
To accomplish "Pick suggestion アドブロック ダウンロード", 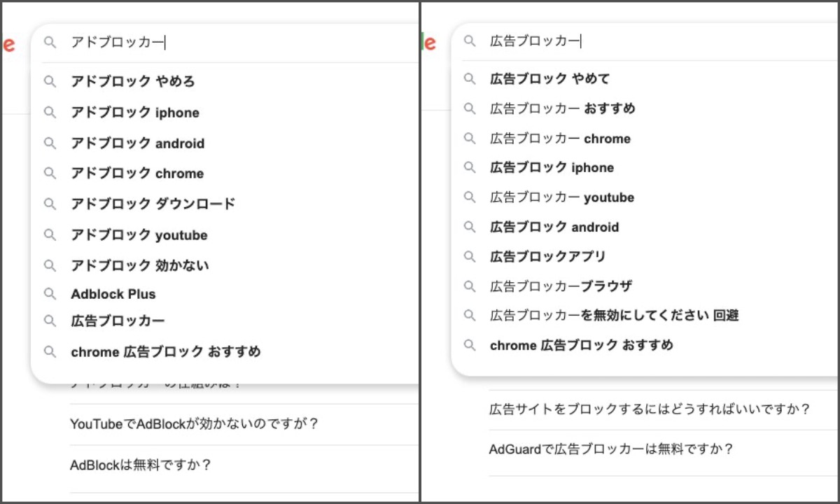I will coord(153,204).
